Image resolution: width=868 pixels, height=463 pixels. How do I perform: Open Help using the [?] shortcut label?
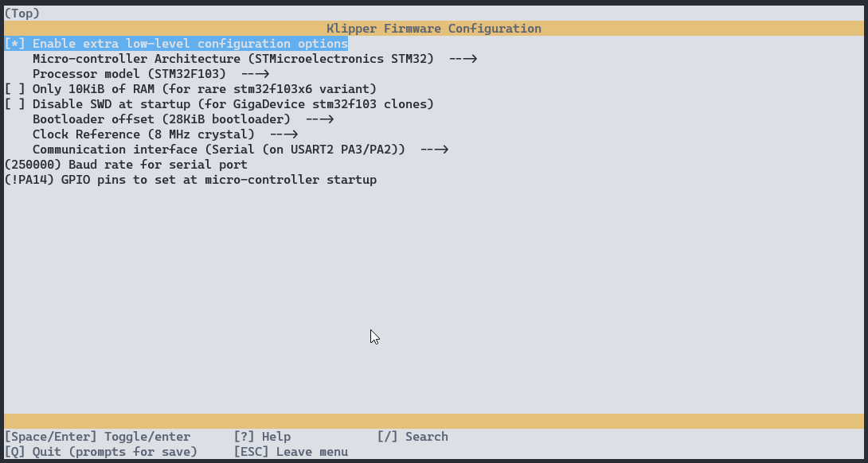click(263, 436)
